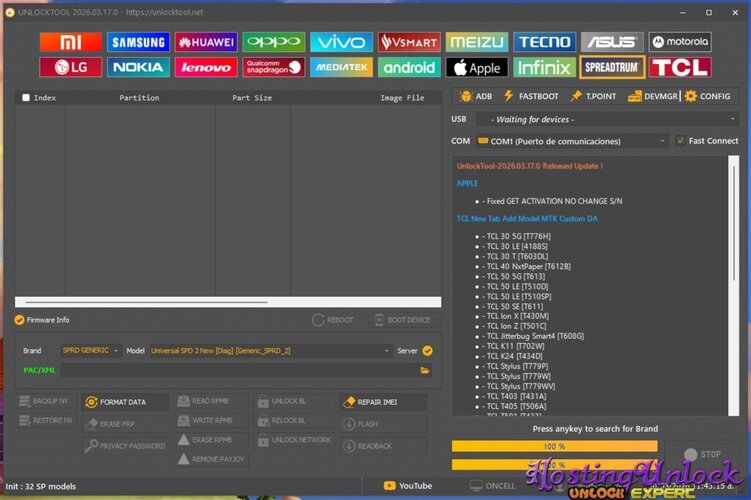This screenshot has height=500, width=751.
Task: Choose the Samsung brand tile
Action: (138, 42)
